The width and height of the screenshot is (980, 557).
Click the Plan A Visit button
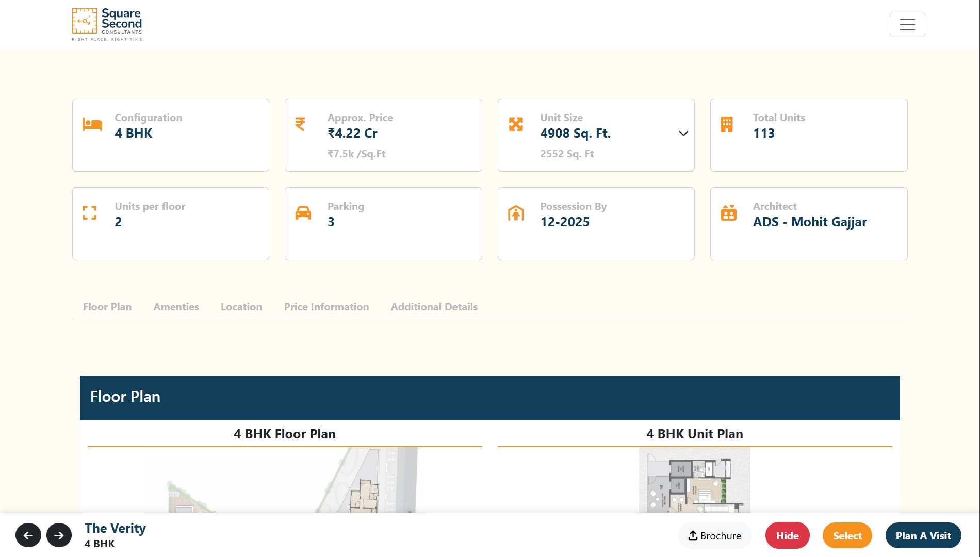click(x=923, y=536)
